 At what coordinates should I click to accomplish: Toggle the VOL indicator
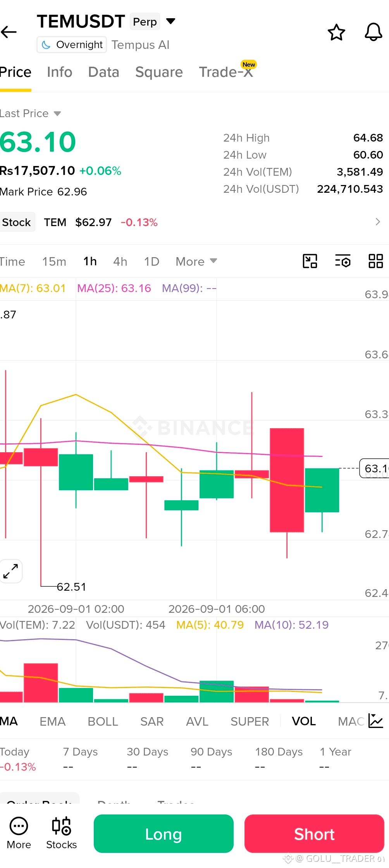[304, 721]
